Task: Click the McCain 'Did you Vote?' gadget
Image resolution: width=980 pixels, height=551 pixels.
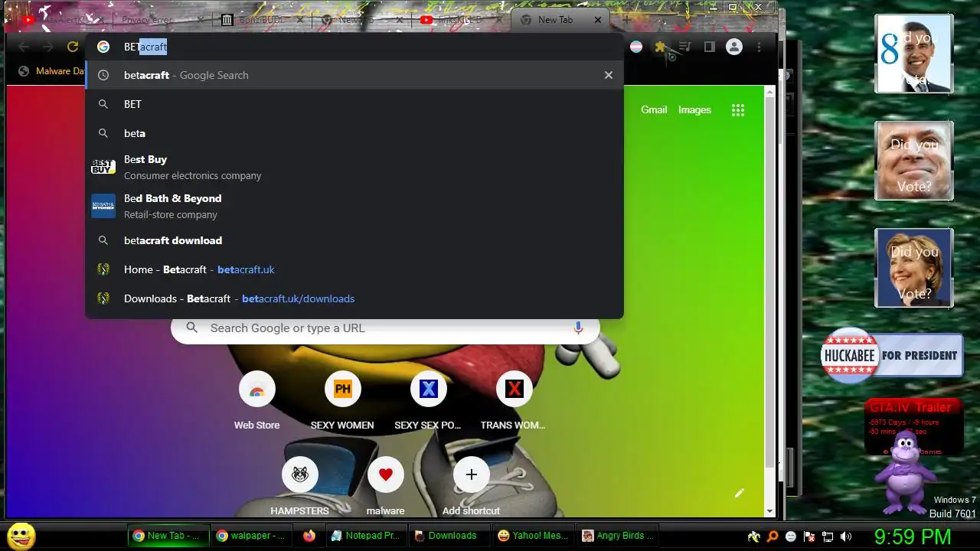Action: click(x=914, y=161)
